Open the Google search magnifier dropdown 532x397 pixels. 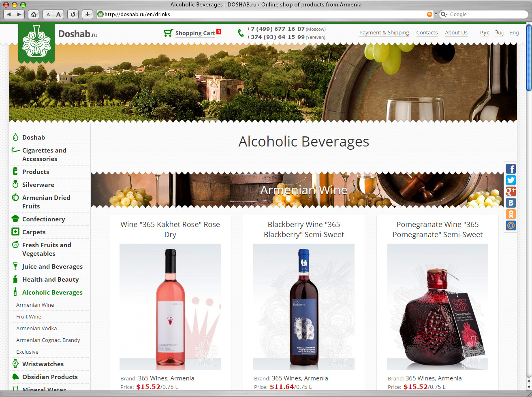[x=444, y=14]
